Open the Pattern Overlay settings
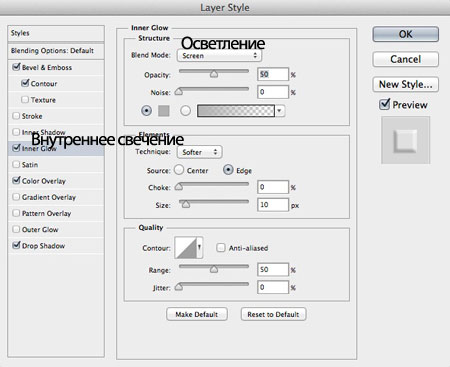 click(46, 213)
